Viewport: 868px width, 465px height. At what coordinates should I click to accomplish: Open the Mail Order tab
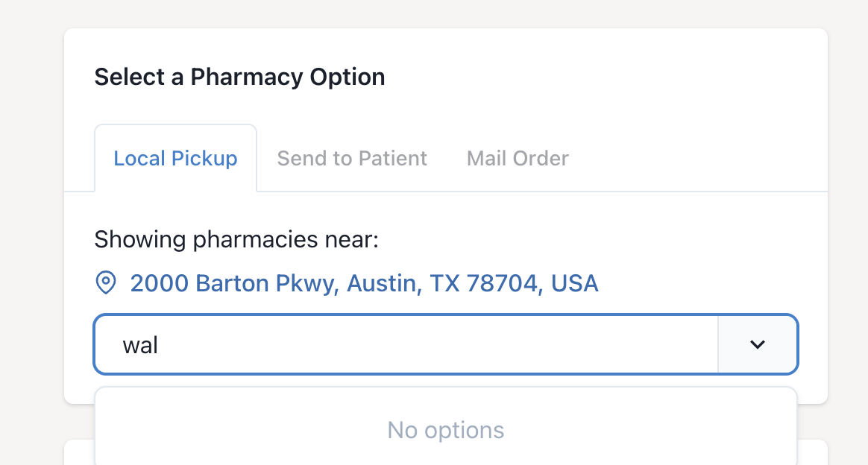coord(517,158)
